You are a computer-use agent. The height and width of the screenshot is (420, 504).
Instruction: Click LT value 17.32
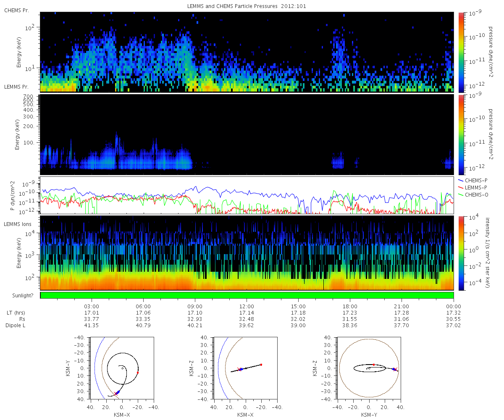click(454, 312)
